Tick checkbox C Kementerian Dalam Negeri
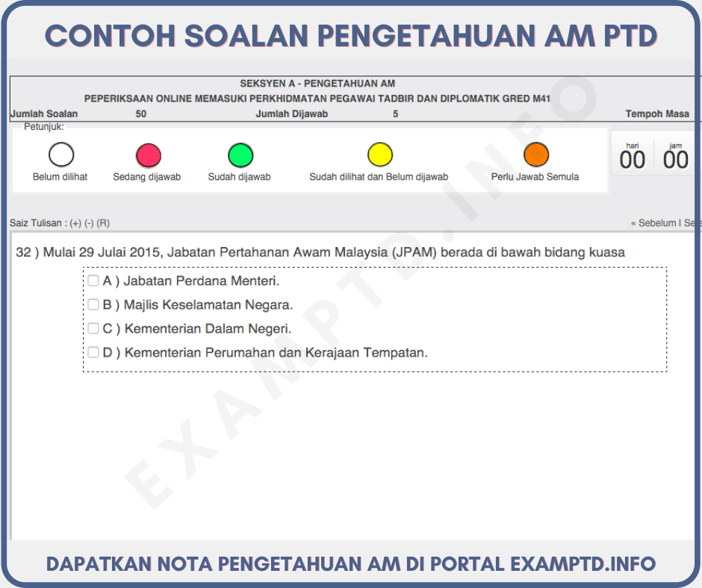Image resolution: width=702 pixels, height=588 pixels. click(93, 328)
